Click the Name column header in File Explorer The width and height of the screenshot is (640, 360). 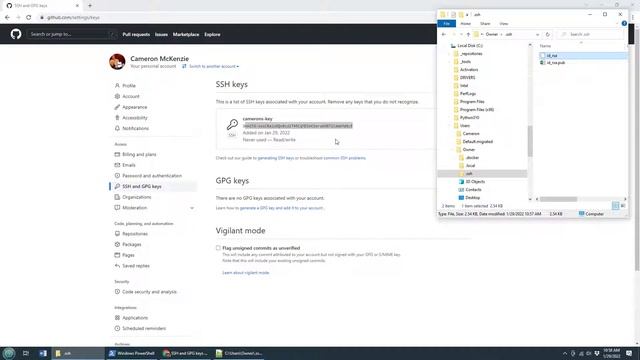pos(545,46)
